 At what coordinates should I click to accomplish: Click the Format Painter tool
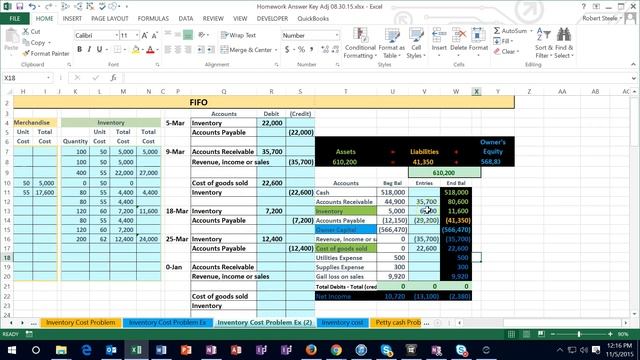click(x=46, y=53)
